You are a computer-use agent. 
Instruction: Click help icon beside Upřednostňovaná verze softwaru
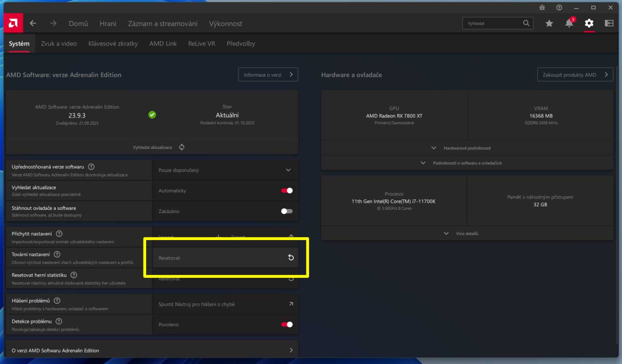(x=91, y=167)
